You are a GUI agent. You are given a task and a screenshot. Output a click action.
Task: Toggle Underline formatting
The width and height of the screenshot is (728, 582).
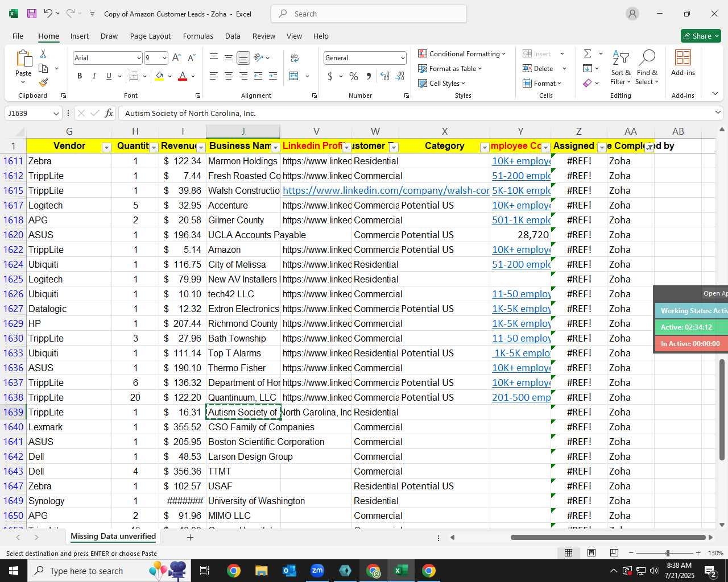point(109,76)
